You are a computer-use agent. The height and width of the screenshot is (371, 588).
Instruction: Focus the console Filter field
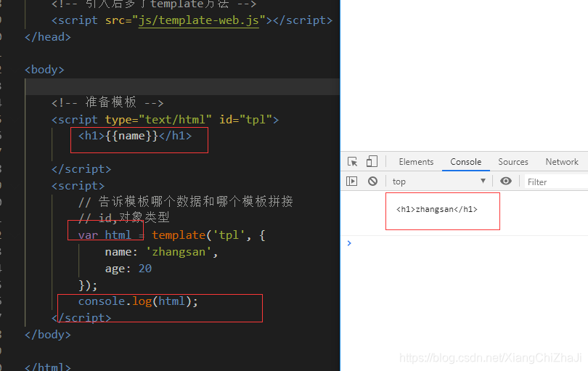[556, 182]
